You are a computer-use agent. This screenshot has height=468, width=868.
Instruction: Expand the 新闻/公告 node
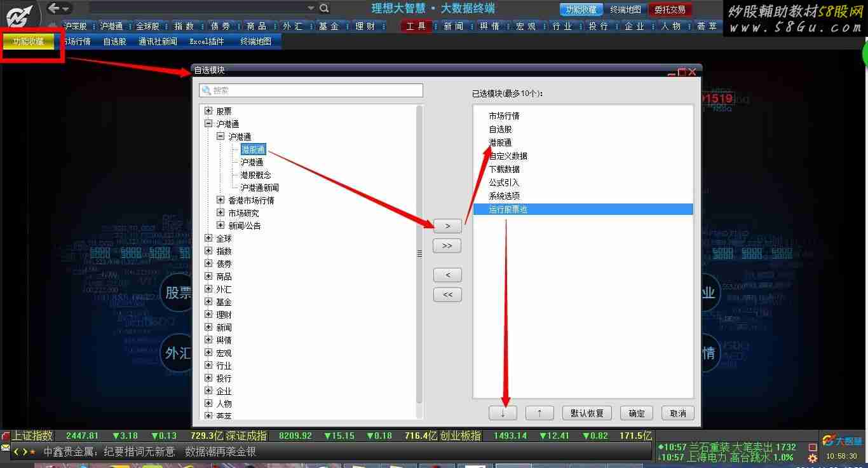click(220, 225)
